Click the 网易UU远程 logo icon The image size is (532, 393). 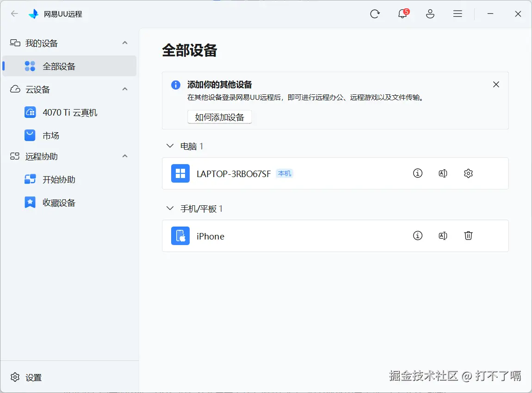pos(33,14)
